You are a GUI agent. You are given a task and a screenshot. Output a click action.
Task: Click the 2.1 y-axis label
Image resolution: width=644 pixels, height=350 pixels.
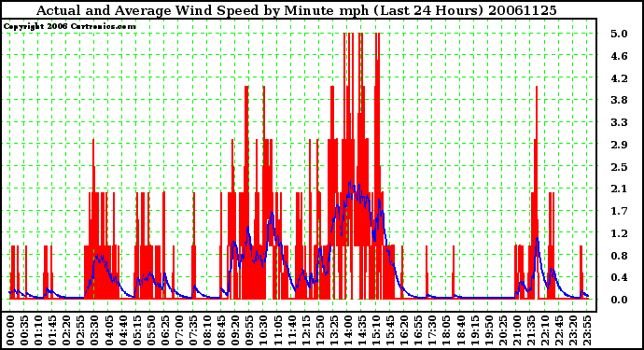tap(619, 189)
